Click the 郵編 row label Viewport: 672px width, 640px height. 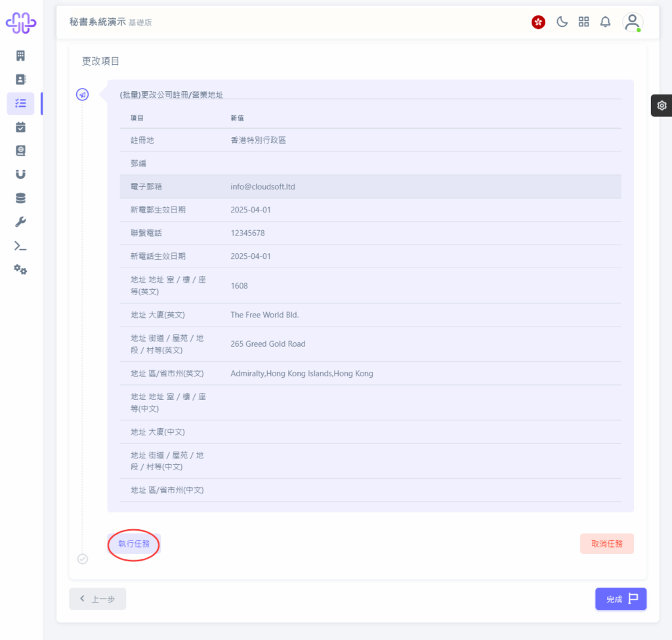(138, 164)
